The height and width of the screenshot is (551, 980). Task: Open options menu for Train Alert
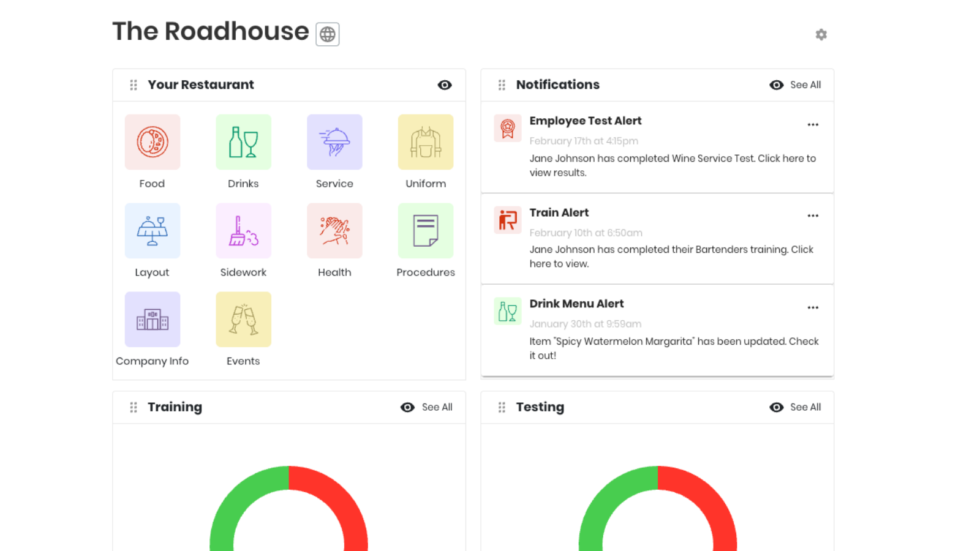pos(813,216)
